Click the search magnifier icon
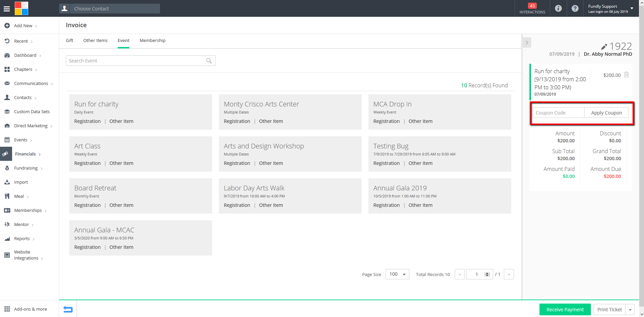Image resolution: width=644 pixels, height=317 pixels. pos(209,61)
